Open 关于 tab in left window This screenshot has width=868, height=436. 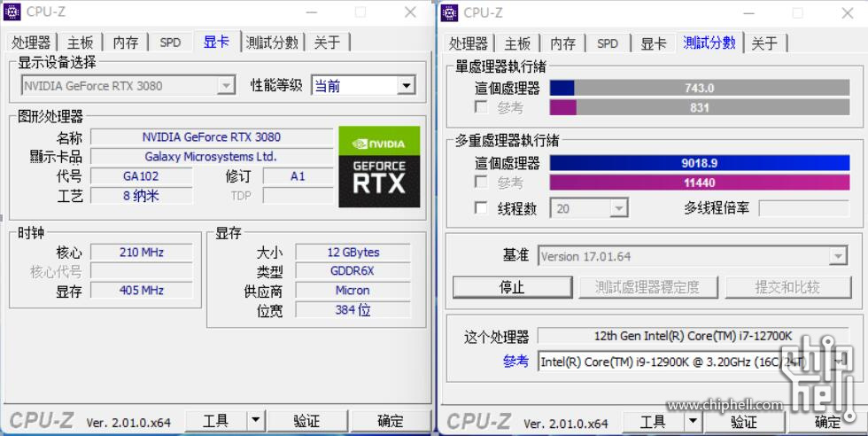(x=327, y=43)
